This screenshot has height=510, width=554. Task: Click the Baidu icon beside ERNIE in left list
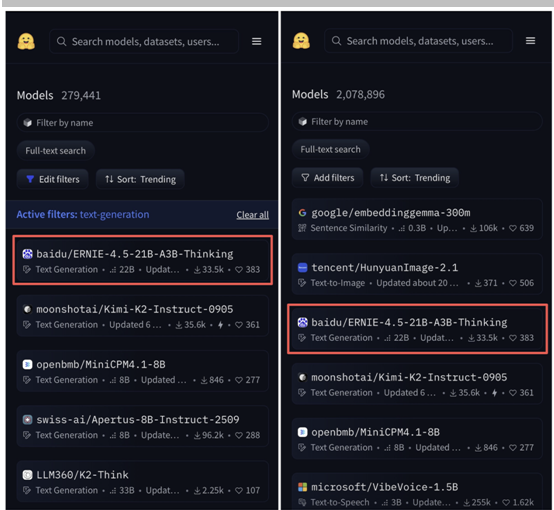pos(27,254)
